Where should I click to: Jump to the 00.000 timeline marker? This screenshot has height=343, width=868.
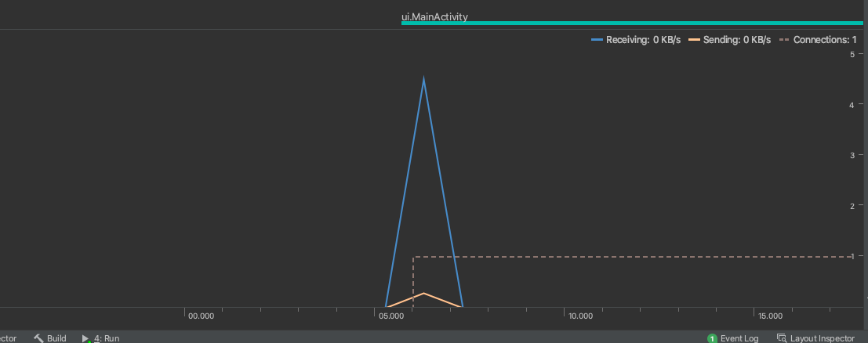201,316
